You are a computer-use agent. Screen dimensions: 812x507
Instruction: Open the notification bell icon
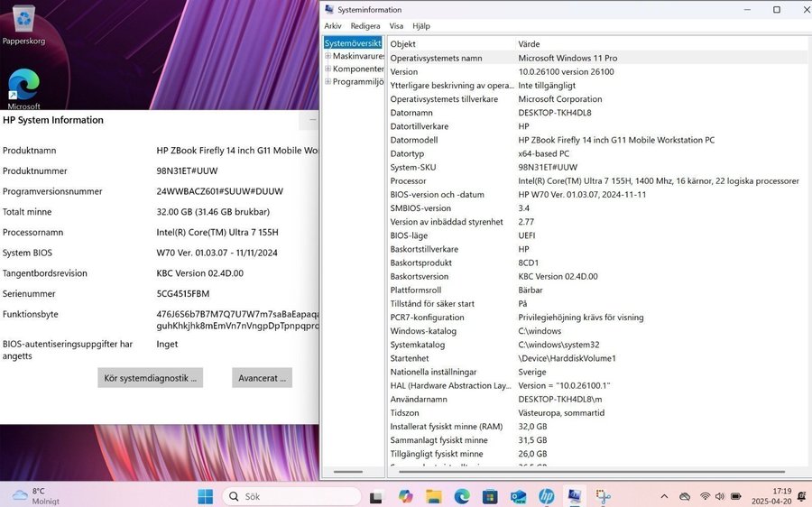pos(802,496)
